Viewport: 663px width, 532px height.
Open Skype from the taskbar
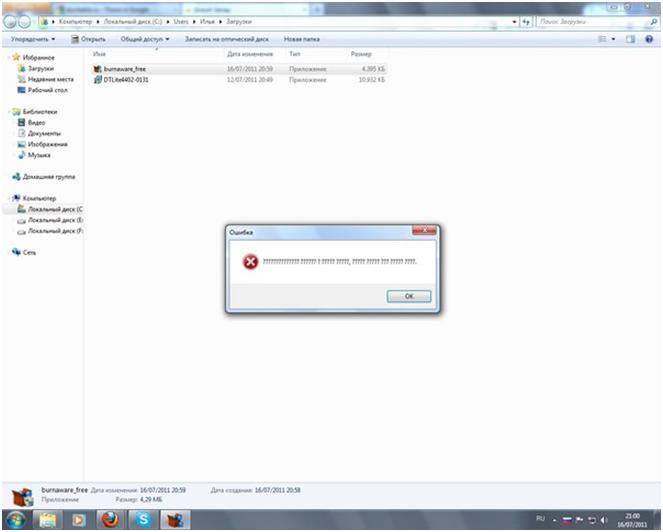tap(141, 519)
